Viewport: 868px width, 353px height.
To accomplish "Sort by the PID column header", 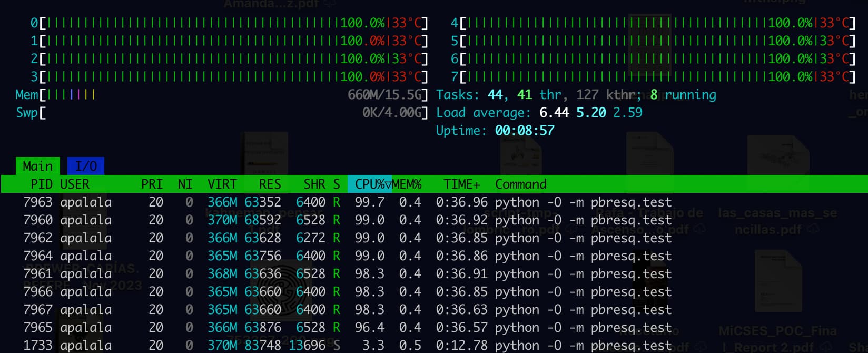I will tap(42, 184).
